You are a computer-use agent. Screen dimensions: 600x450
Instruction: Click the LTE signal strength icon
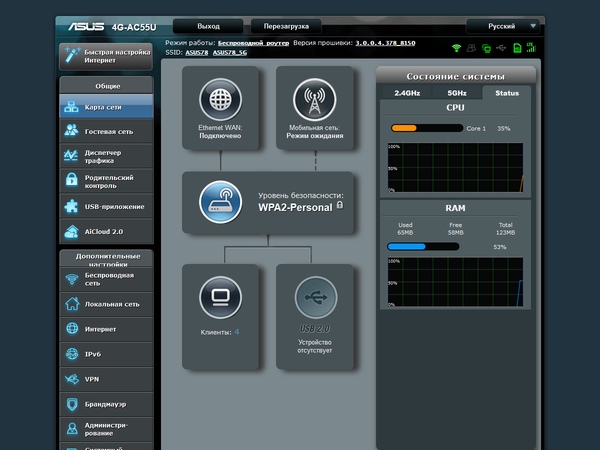pyautogui.click(x=531, y=47)
